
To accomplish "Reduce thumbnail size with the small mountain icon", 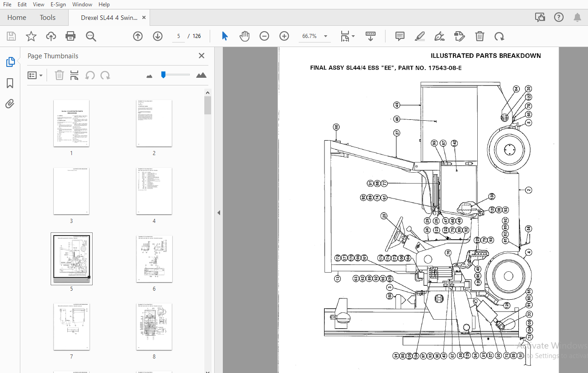I will coord(150,76).
